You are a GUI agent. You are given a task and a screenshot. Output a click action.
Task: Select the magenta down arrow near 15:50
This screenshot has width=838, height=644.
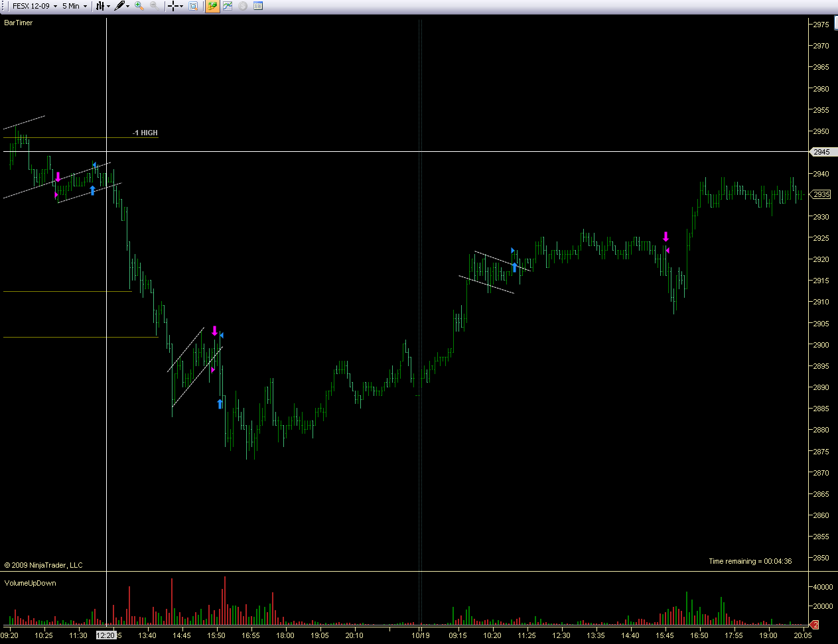click(214, 330)
